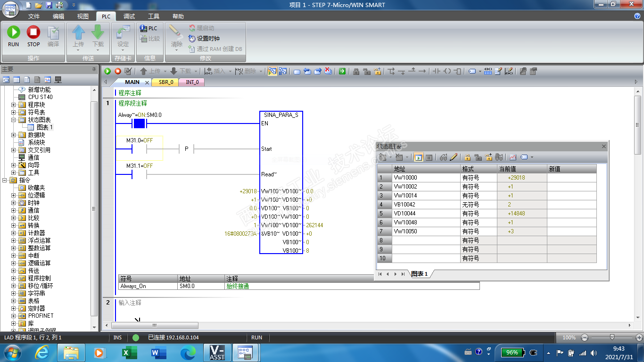Click the force lock icon in status chart toolbar
The width and height of the screenshot is (644, 362).
pos(467,157)
